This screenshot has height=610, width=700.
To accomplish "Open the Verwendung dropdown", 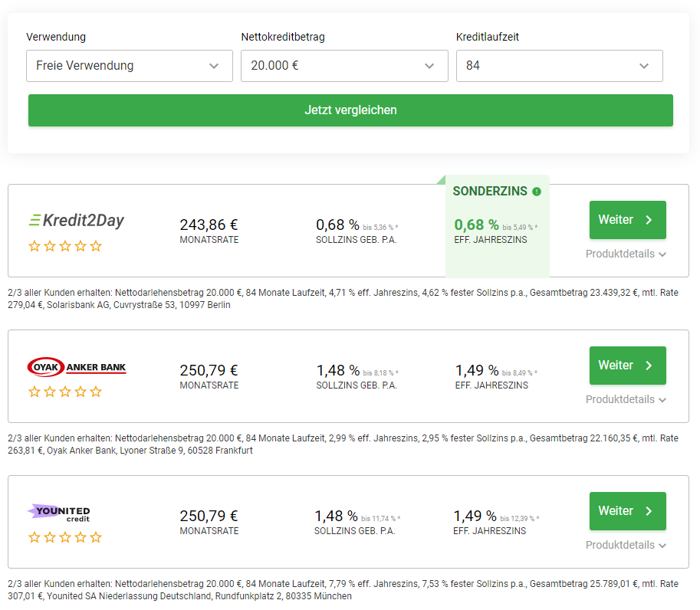I will pos(129,66).
